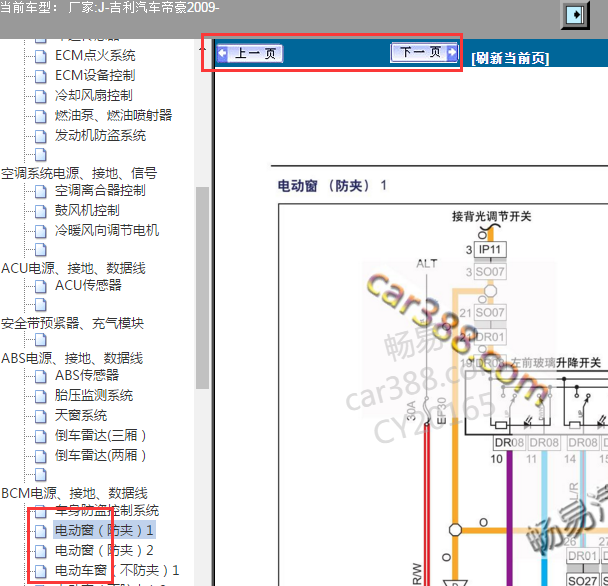Open 胎压监测系统 entry
This screenshot has width=608, height=586.
tap(93, 396)
